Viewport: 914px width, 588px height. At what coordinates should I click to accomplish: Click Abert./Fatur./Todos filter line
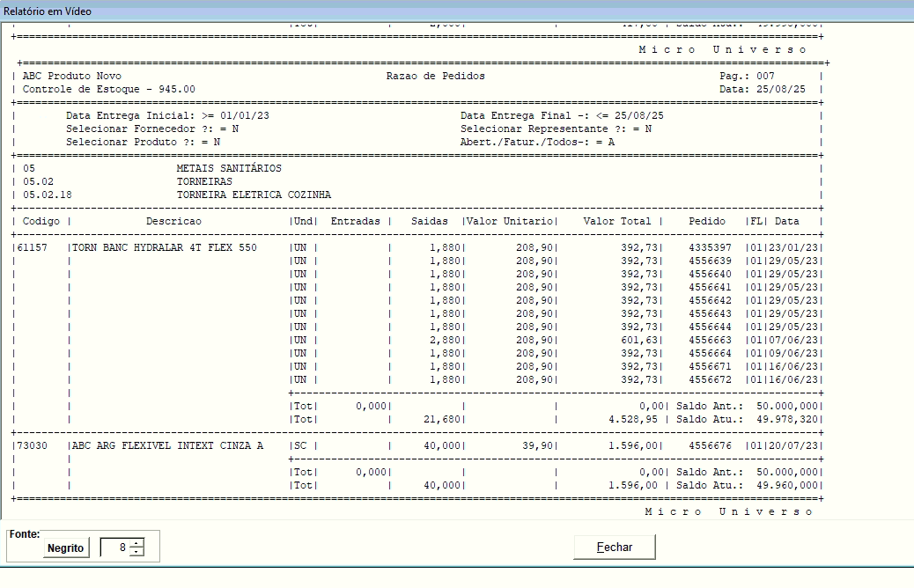(537, 143)
